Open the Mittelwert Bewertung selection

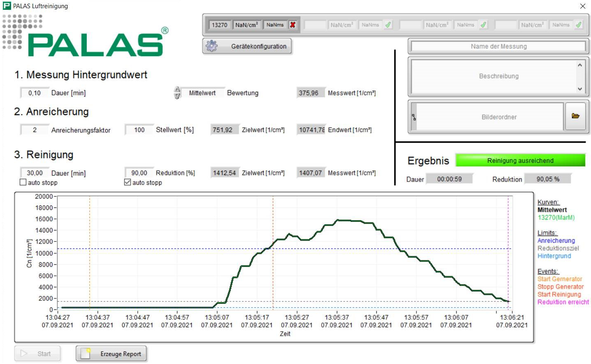coord(202,93)
